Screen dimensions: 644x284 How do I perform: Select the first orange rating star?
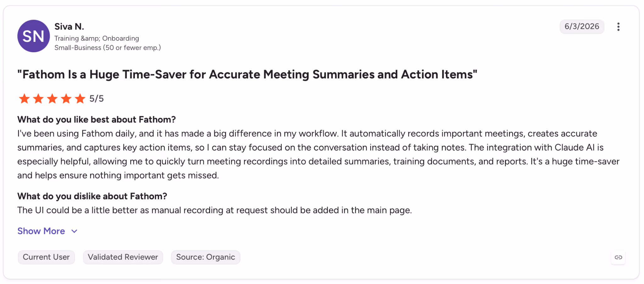click(24, 99)
